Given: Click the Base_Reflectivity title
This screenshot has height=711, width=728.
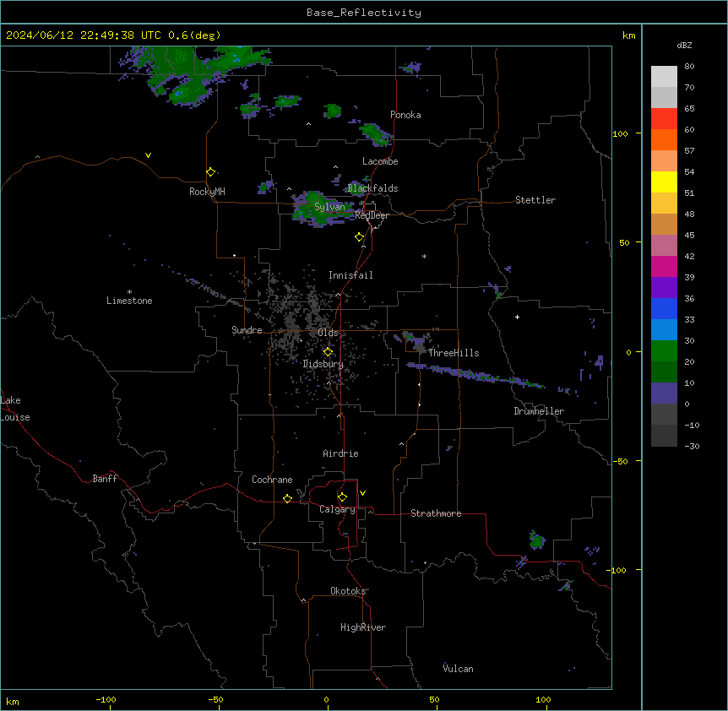Looking at the screenshot, I should [364, 13].
